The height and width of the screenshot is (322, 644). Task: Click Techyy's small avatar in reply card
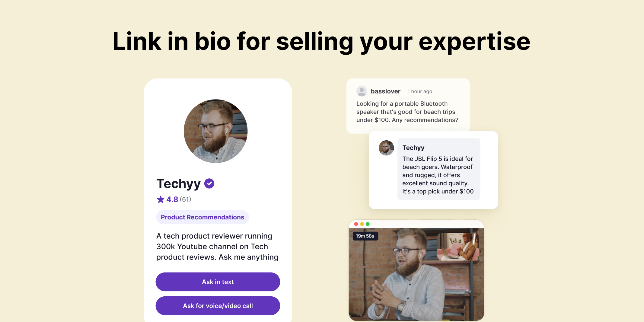tap(386, 148)
